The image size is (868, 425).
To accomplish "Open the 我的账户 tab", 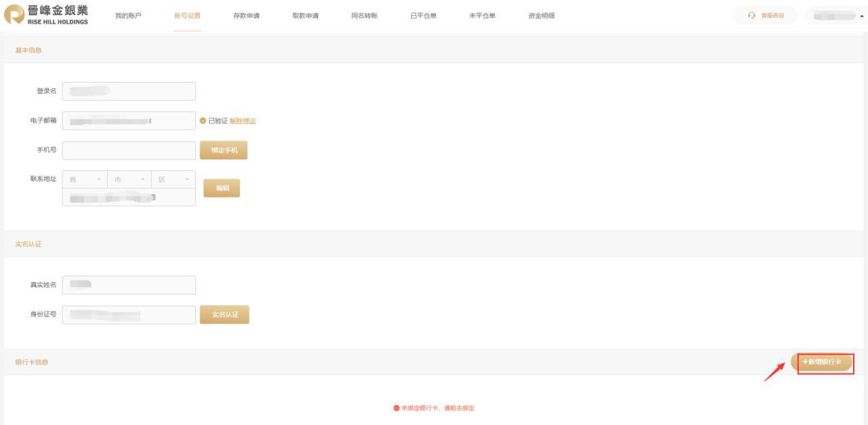I will pos(128,16).
